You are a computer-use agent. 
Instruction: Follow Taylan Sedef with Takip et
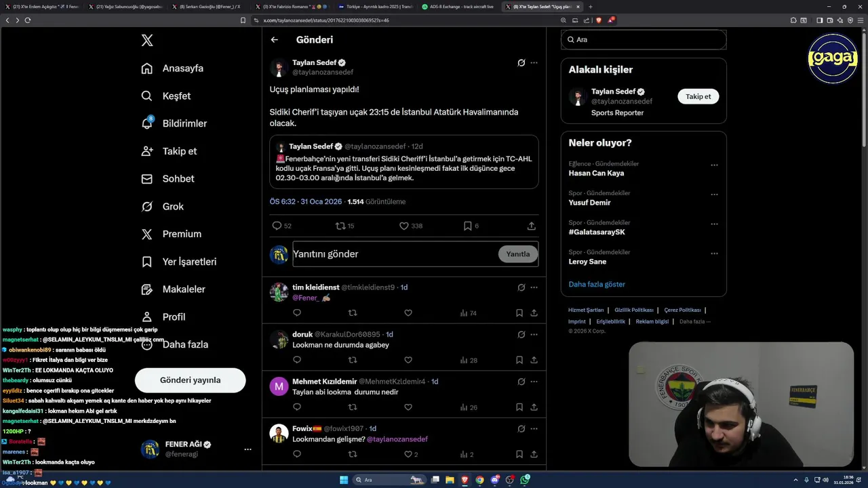(698, 96)
